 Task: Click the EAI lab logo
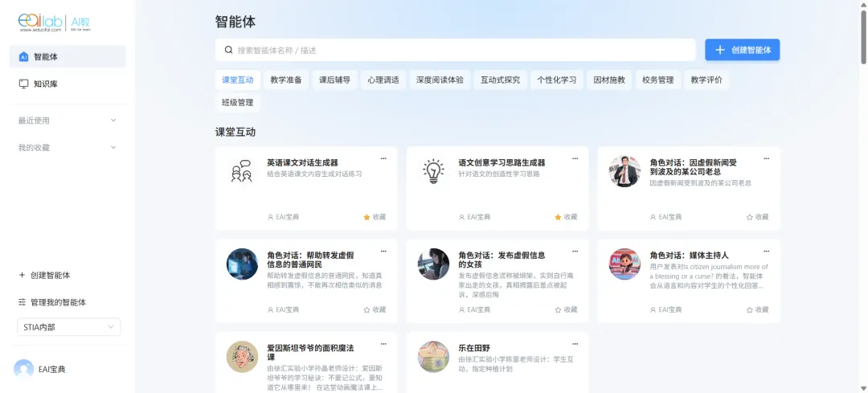pos(55,23)
